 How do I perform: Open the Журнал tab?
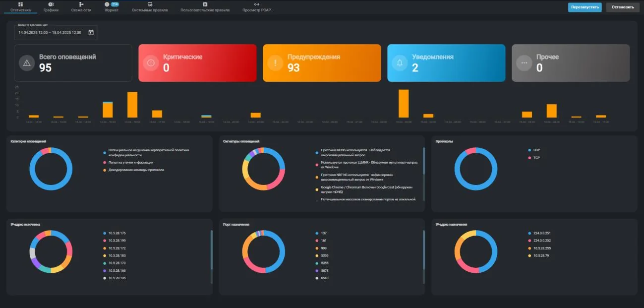[112, 7]
